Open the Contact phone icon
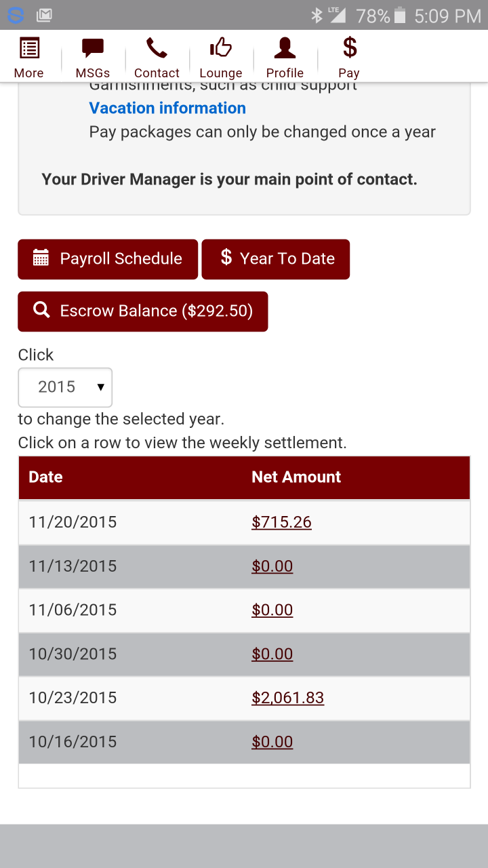Image resolution: width=488 pixels, height=868 pixels. 157,48
